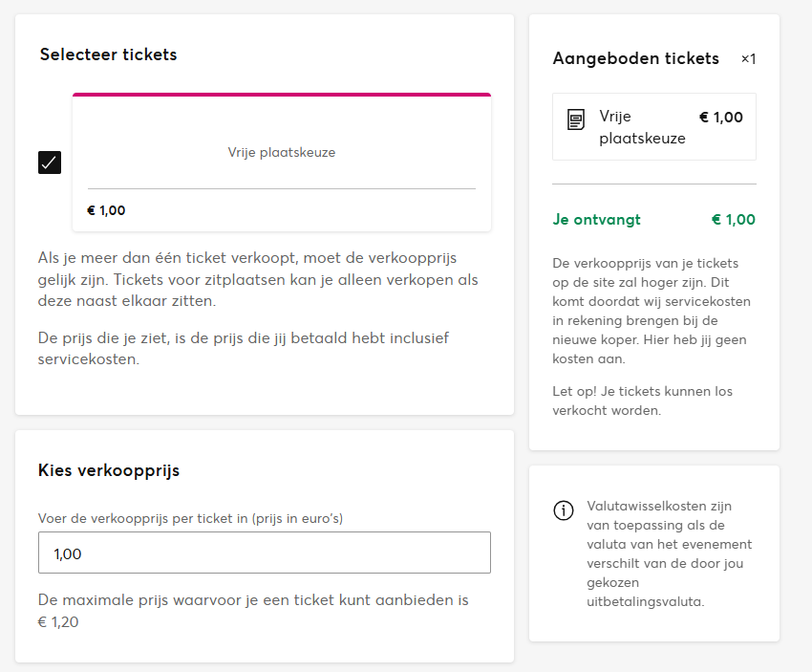
Task: Click the ticket document icon
Action: pyautogui.click(x=576, y=120)
